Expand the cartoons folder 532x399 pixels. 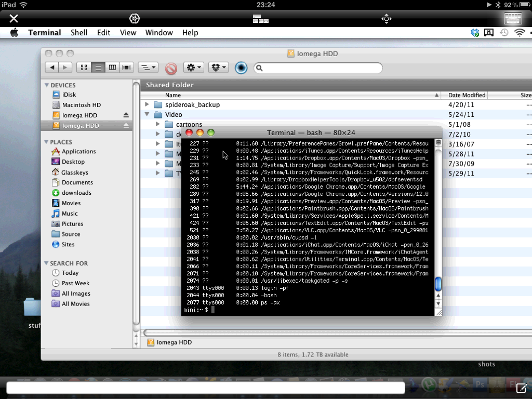[158, 125]
